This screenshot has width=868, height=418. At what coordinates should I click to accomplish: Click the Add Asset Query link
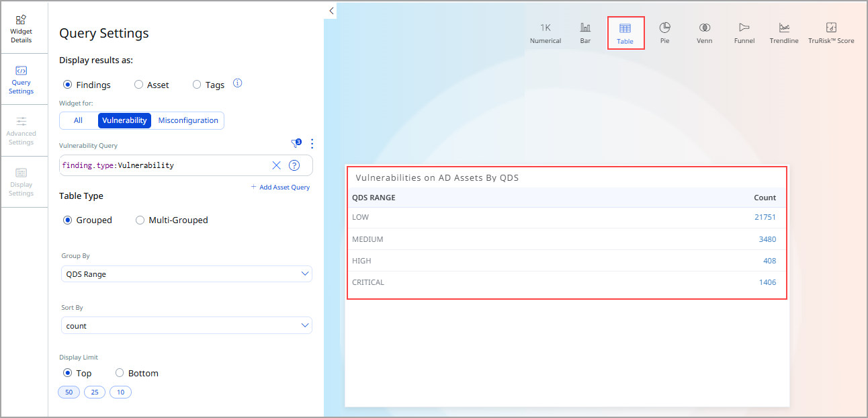280,187
